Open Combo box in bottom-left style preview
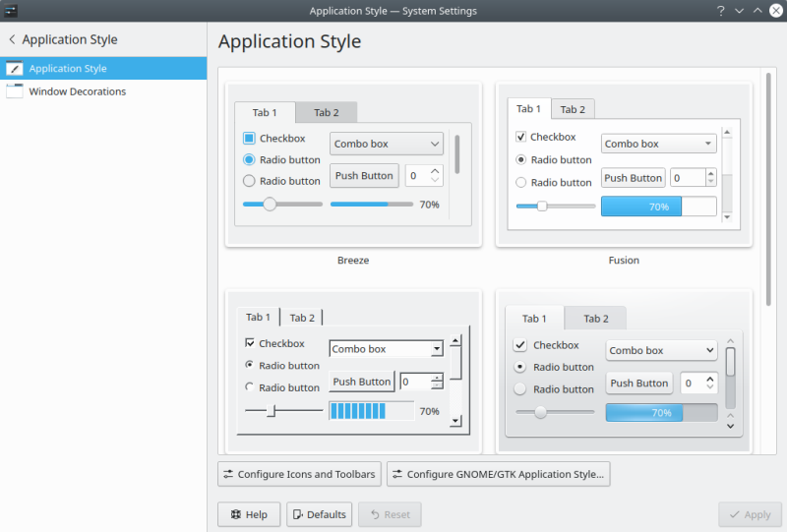This screenshot has width=787, height=532. (386, 349)
